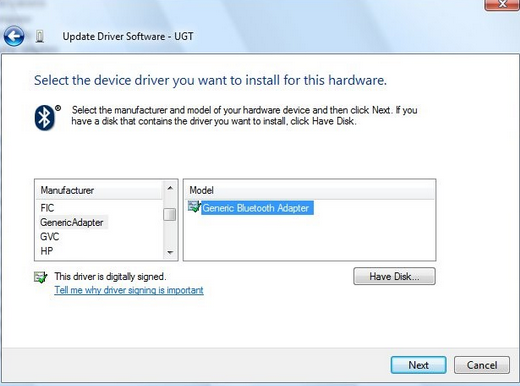Click the Manufacturer list scroll up arrow
This screenshot has height=386, width=520.
pyautogui.click(x=170, y=188)
